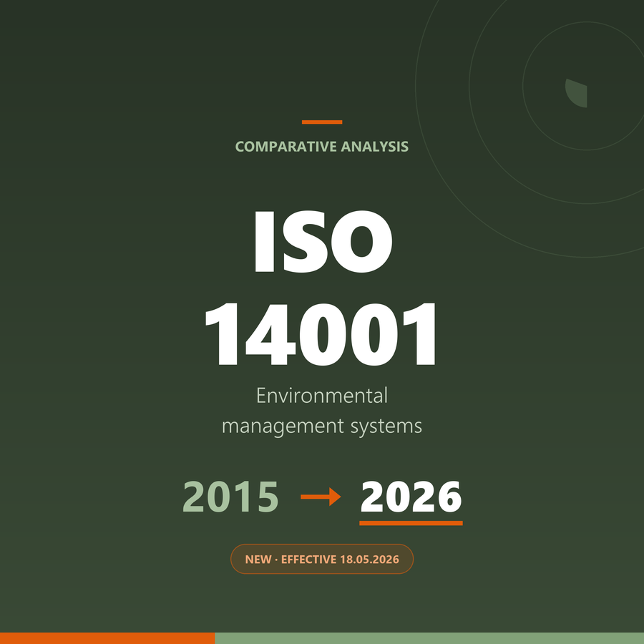644x644 pixels.
Task: Click the large 'ISO' title text
Action: tap(323, 242)
